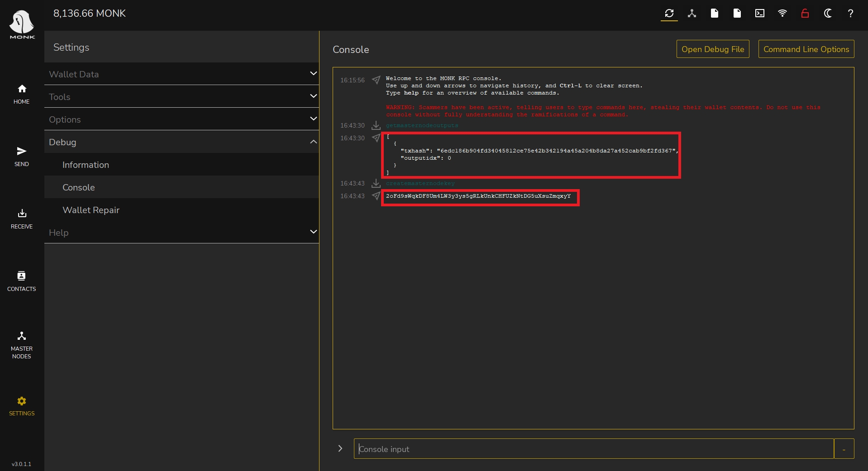Open help with the question mark icon
The image size is (868, 471).
click(850, 14)
